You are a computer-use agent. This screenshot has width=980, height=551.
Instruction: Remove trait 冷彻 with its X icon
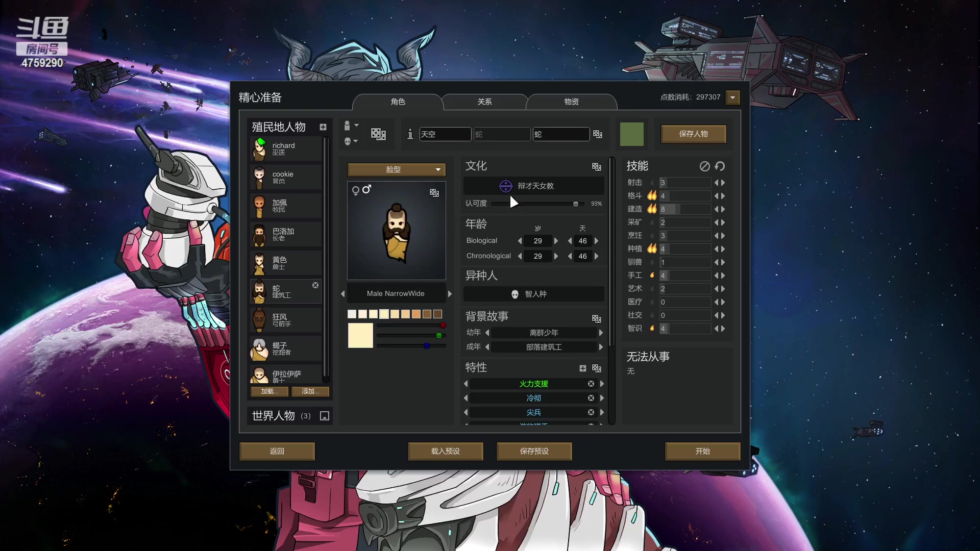coord(591,398)
